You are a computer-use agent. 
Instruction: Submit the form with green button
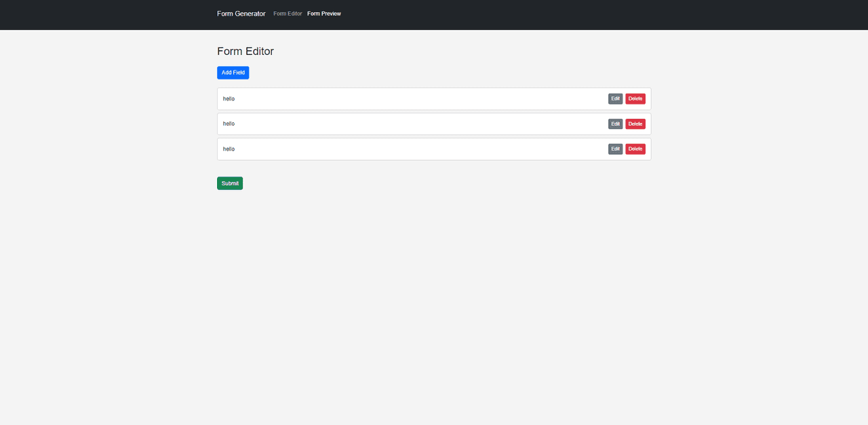click(x=230, y=183)
